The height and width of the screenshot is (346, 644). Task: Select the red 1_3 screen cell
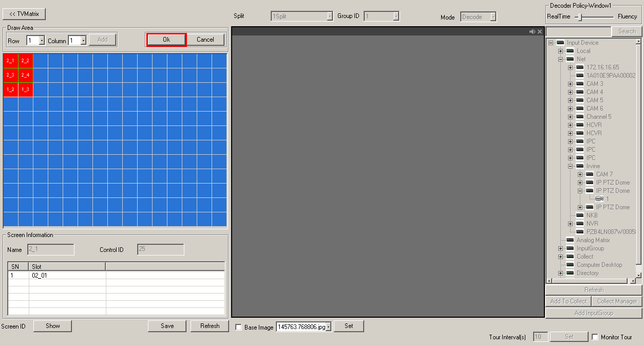click(25, 89)
